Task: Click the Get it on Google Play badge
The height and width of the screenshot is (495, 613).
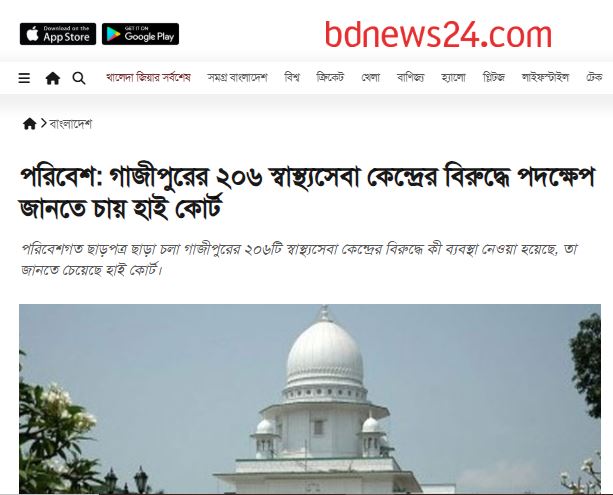Action: click(140, 34)
